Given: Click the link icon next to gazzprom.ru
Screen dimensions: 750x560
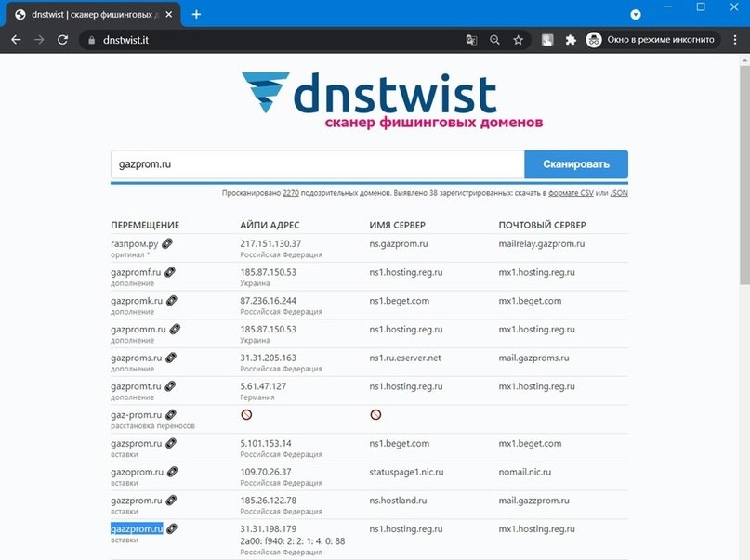Looking at the screenshot, I should 171,501.
